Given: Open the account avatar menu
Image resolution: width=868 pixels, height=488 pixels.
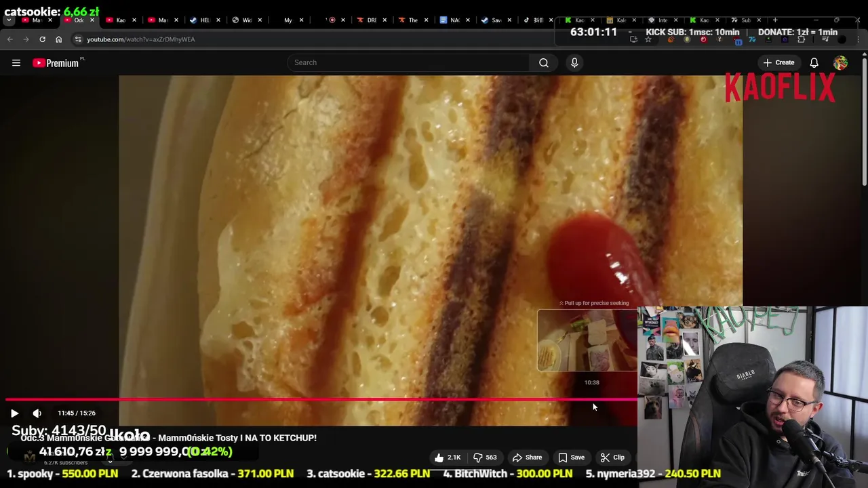Looking at the screenshot, I should [x=840, y=63].
